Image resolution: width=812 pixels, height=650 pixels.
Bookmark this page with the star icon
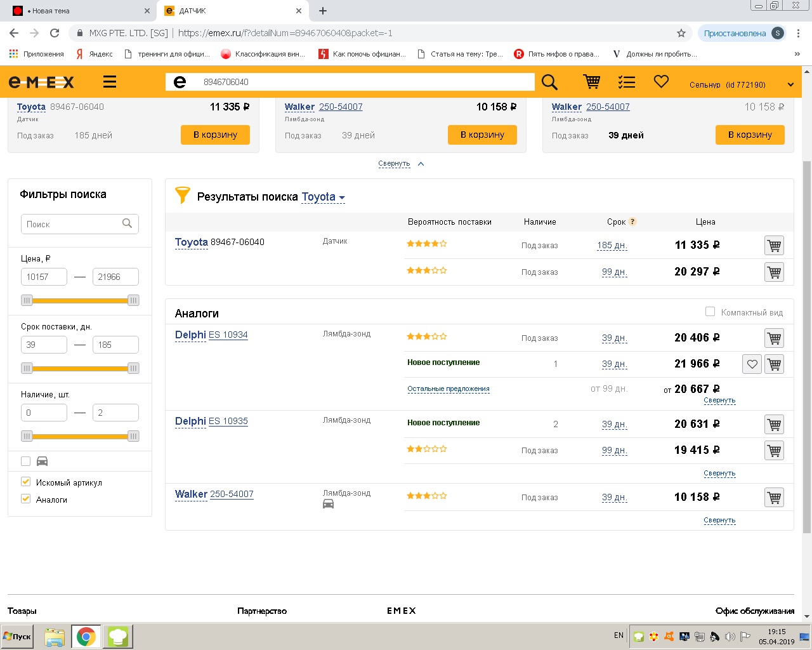(681, 33)
